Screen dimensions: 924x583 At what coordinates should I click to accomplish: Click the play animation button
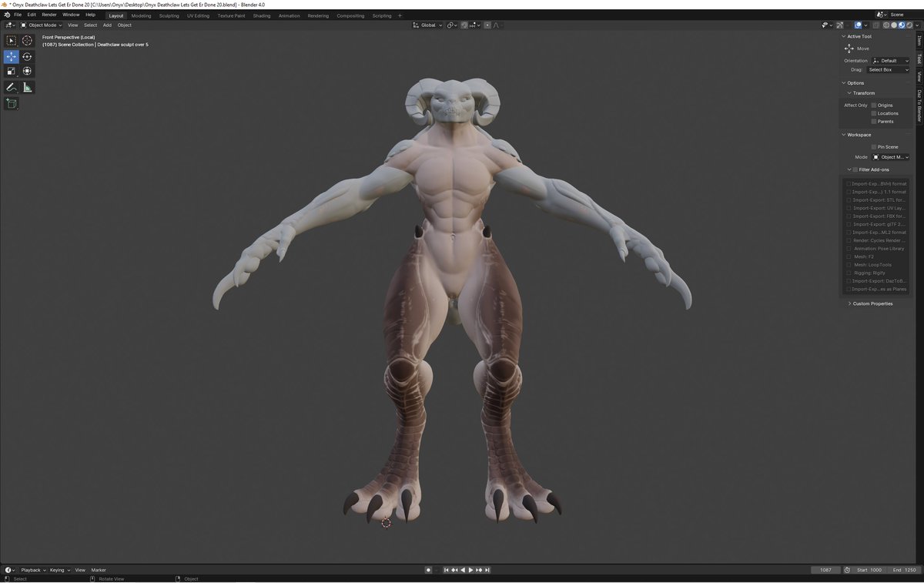click(470, 570)
